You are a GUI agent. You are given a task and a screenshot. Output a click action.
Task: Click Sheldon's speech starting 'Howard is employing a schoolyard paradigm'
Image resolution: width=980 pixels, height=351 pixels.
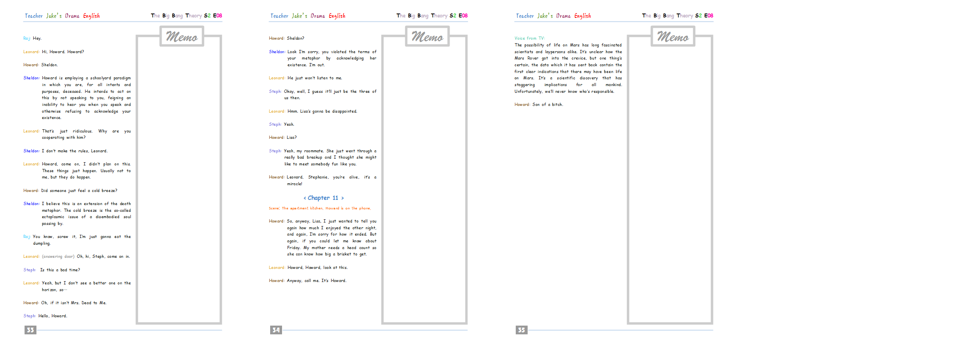[x=77, y=98]
